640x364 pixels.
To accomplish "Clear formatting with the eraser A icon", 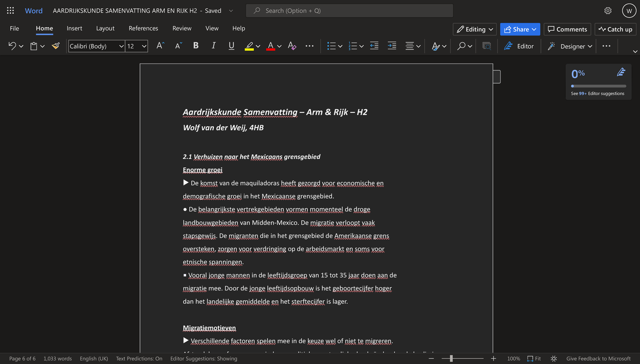I will point(291,46).
